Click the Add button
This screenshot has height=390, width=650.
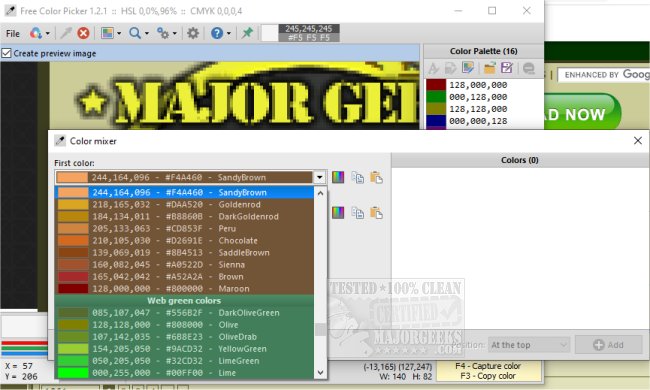tap(609, 345)
